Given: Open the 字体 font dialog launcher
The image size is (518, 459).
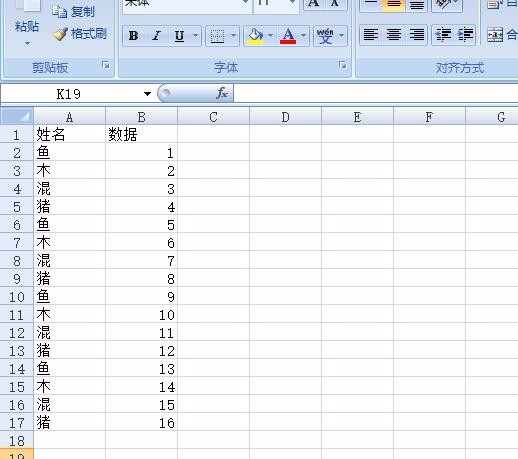Looking at the screenshot, I should tap(342, 65).
